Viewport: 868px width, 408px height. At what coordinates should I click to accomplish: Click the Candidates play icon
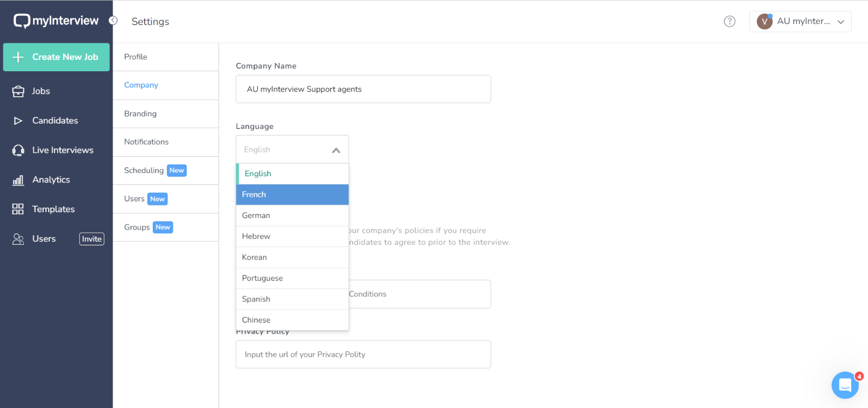pos(18,121)
